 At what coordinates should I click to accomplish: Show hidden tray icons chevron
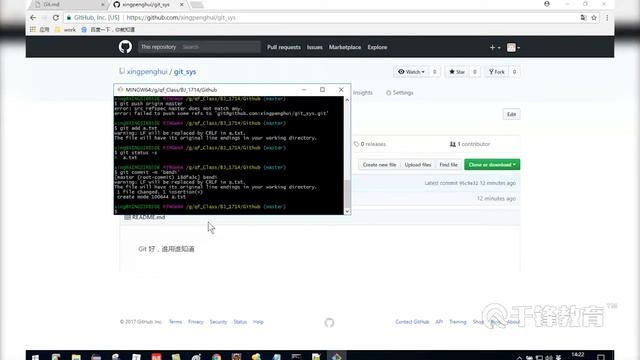click(519, 358)
